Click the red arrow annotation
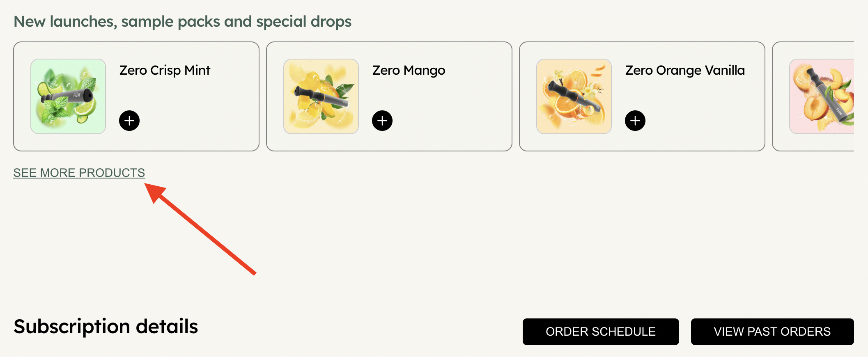Screen dimensions: 868x357 tap(200, 229)
